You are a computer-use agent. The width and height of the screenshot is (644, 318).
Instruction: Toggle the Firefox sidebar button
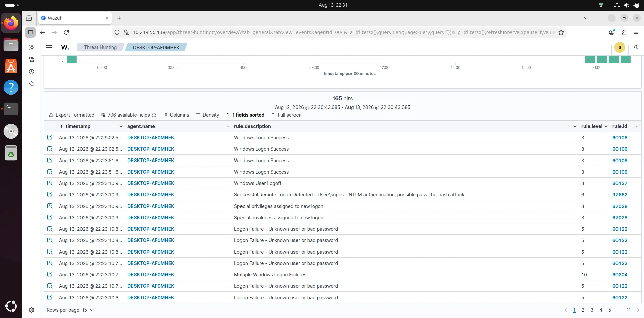pos(30,32)
